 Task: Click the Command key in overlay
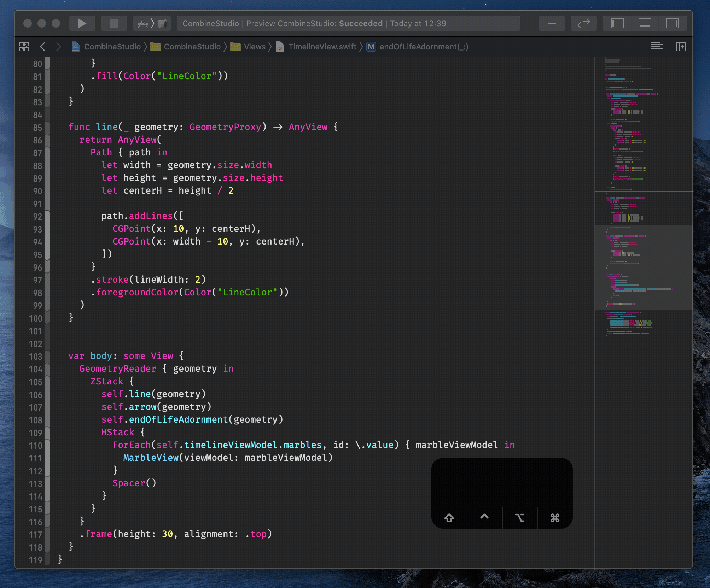pyautogui.click(x=555, y=518)
